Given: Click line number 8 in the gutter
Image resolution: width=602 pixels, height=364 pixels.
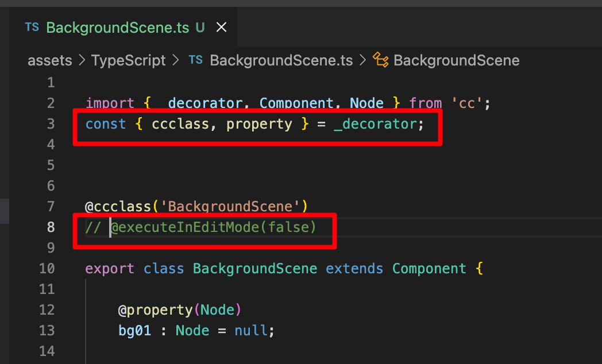Looking at the screenshot, I should click(x=51, y=227).
